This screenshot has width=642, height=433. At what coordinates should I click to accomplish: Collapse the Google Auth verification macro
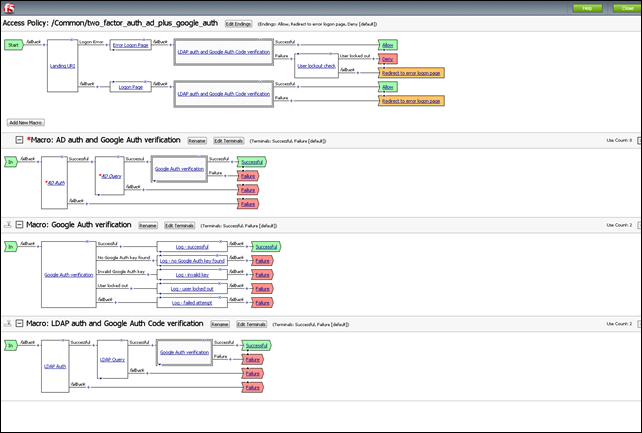click(19, 225)
